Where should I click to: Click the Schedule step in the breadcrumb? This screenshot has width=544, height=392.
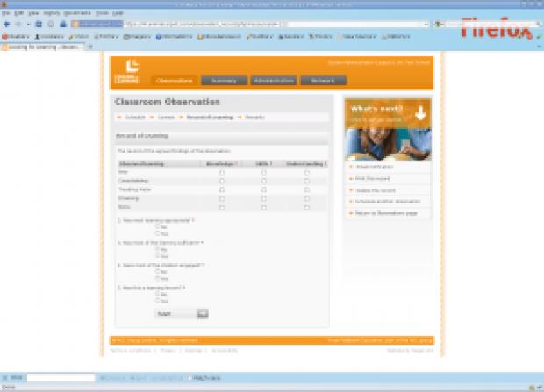pyautogui.click(x=135, y=118)
